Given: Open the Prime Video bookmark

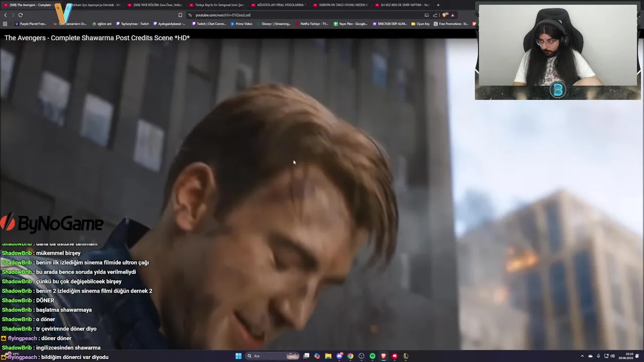Looking at the screenshot, I should point(242,24).
